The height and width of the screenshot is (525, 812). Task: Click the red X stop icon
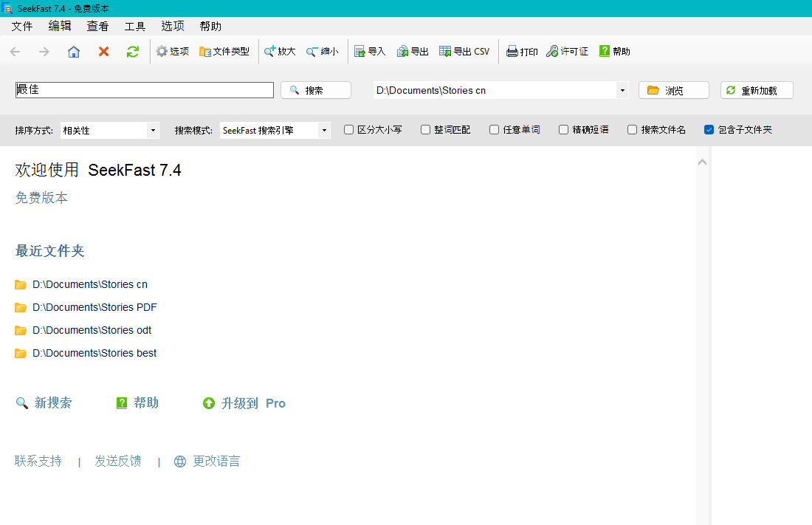coord(103,51)
